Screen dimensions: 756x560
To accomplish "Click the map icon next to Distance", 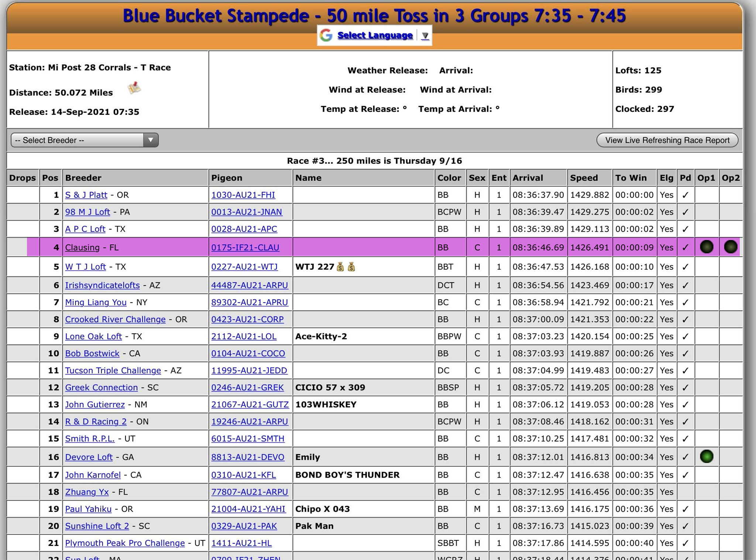I will click(x=134, y=88).
